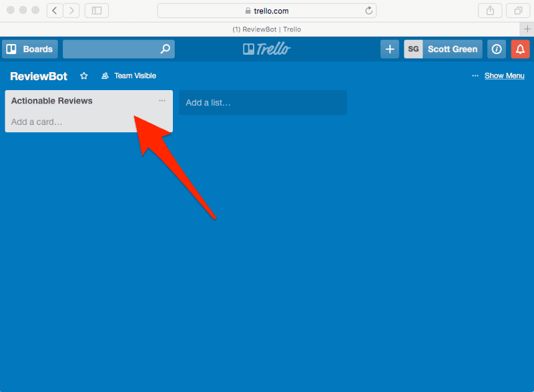
Task: Toggle Safari's sidebar view
Action: [96, 11]
